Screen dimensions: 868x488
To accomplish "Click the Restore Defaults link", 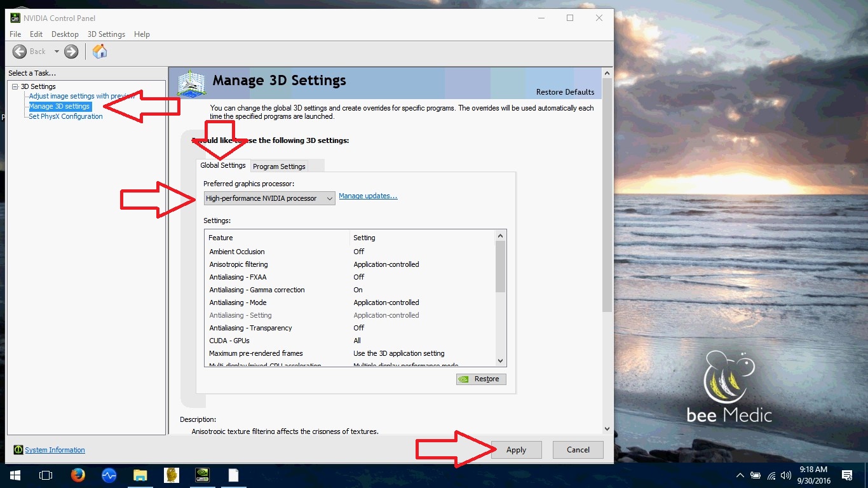I will pyautogui.click(x=565, y=92).
